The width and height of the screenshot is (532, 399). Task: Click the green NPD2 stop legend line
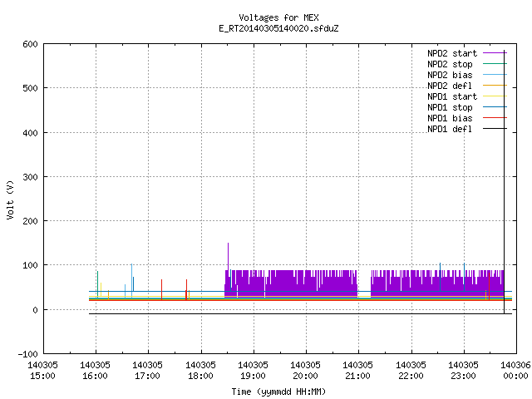pyautogui.click(x=495, y=64)
